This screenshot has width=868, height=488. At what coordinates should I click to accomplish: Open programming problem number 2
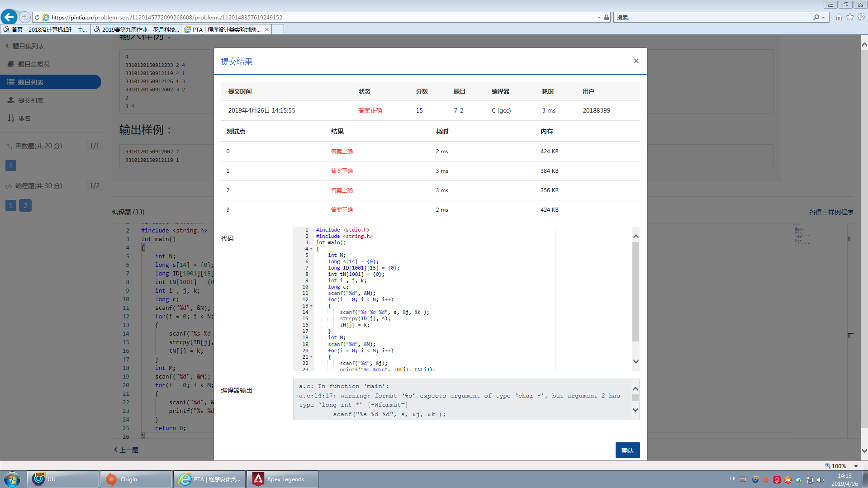point(25,205)
